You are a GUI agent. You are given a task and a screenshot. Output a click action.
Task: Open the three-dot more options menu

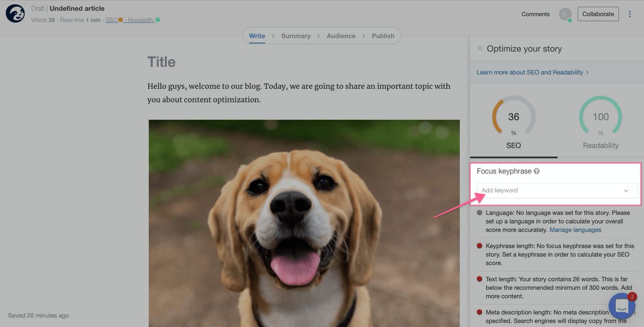point(630,14)
